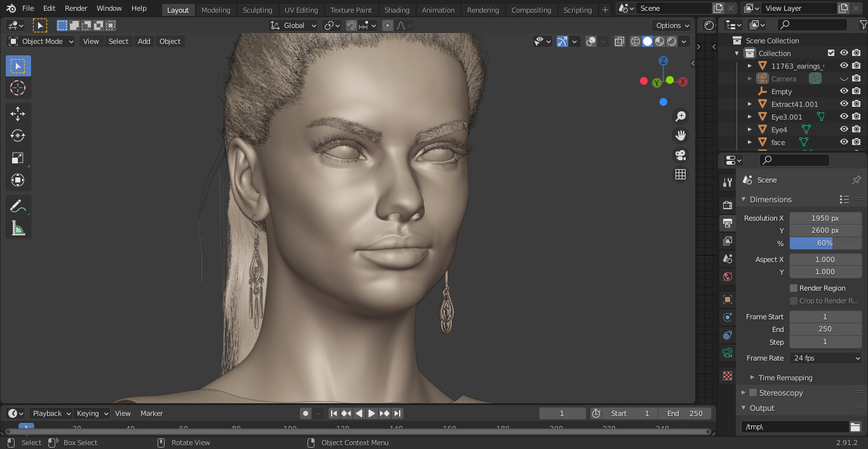Adjust the resolution percentage 60% slider
This screenshot has height=449, width=868.
(x=825, y=243)
